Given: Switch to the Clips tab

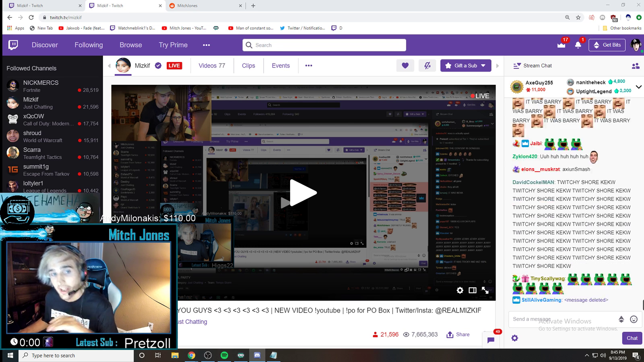Looking at the screenshot, I should coord(248,66).
